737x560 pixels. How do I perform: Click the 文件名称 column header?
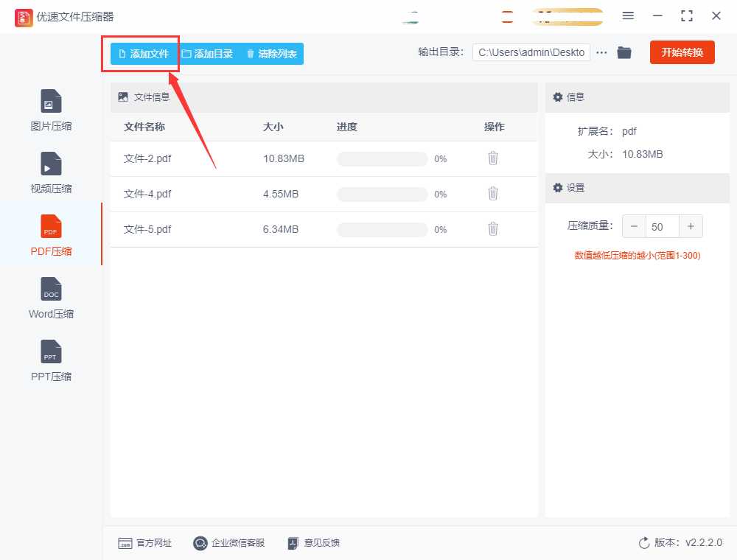point(144,127)
